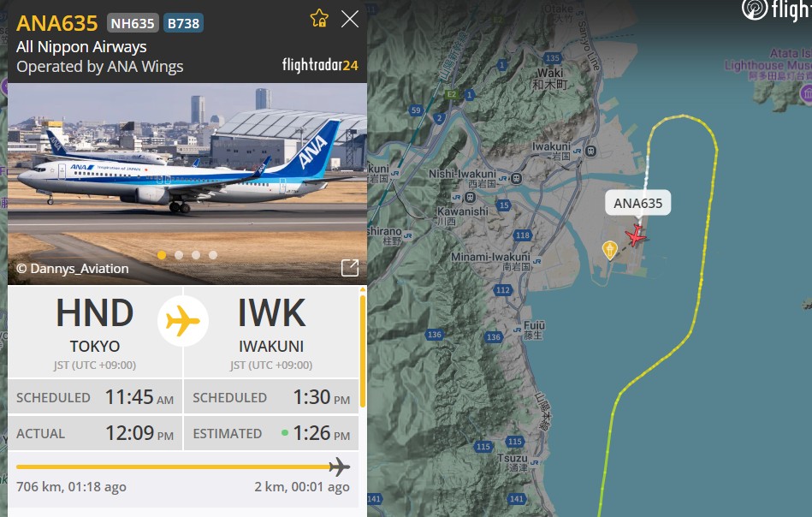Click the Flightradar24 logo on map
The width and height of the screenshot is (812, 517).
click(776, 9)
